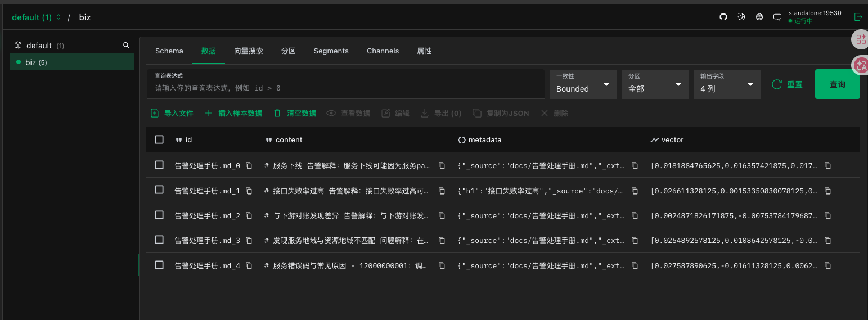
Task: Check the box for 告警处理手册.md_2
Action: click(x=159, y=215)
